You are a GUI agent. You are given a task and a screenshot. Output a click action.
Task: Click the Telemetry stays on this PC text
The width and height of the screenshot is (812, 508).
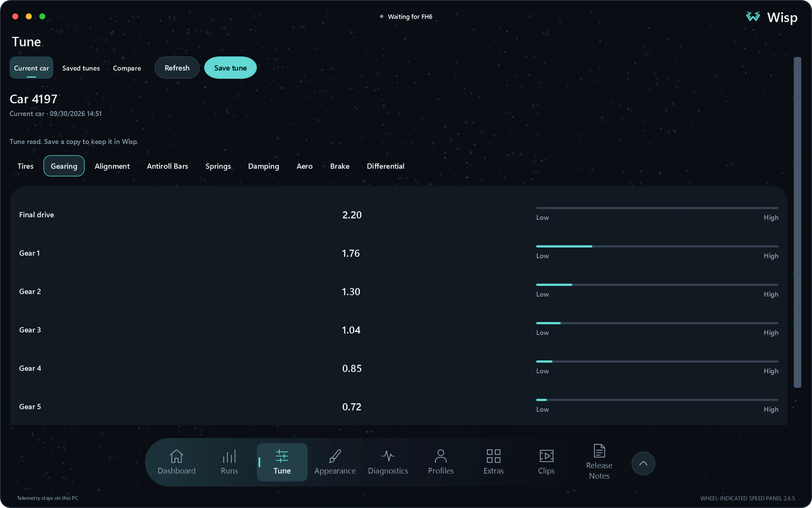[48, 498]
